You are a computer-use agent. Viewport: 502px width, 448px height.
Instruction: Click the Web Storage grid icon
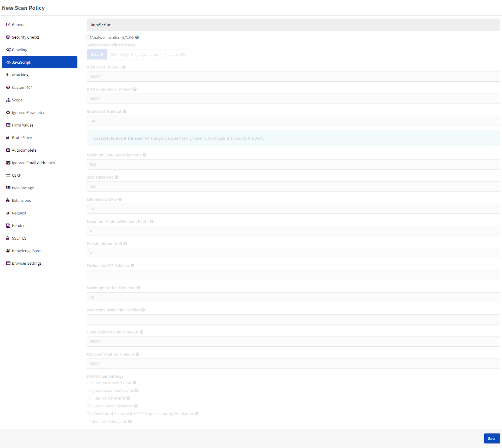[8, 188]
